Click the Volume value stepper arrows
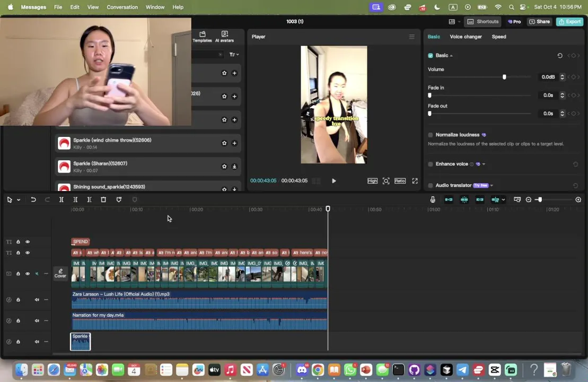Viewport: 588px width, 382px height. tap(562, 77)
